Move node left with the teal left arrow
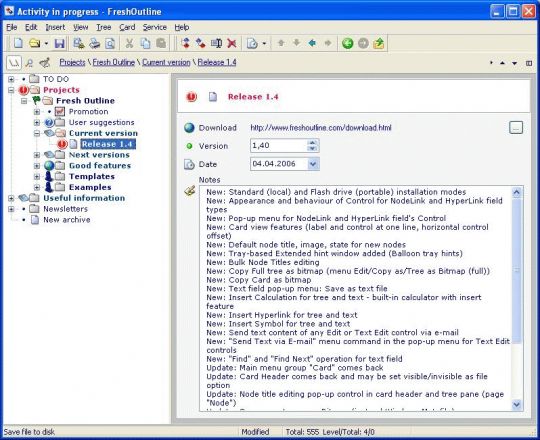 [x=312, y=43]
